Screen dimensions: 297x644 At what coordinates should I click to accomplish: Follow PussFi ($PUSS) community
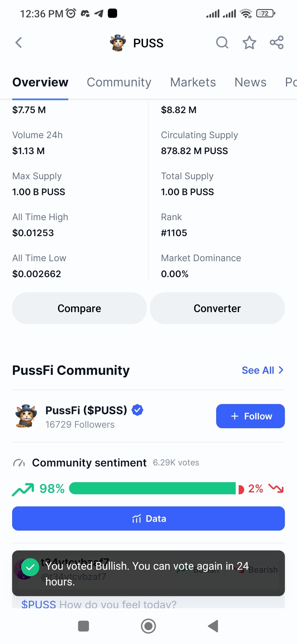(x=251, y=416)
